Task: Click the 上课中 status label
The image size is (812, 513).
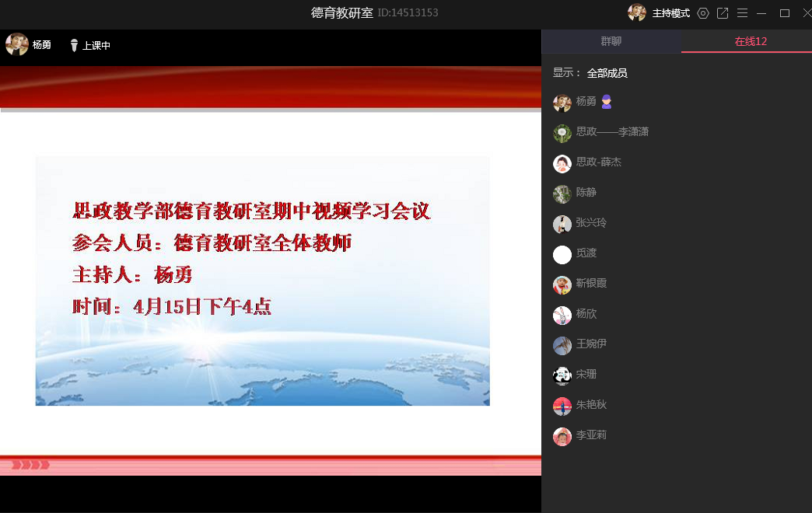Action: pos(96,46)
